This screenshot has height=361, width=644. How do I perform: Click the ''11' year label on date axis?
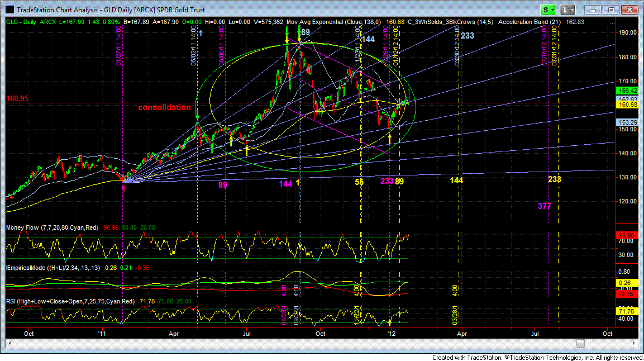coord(102,334)
